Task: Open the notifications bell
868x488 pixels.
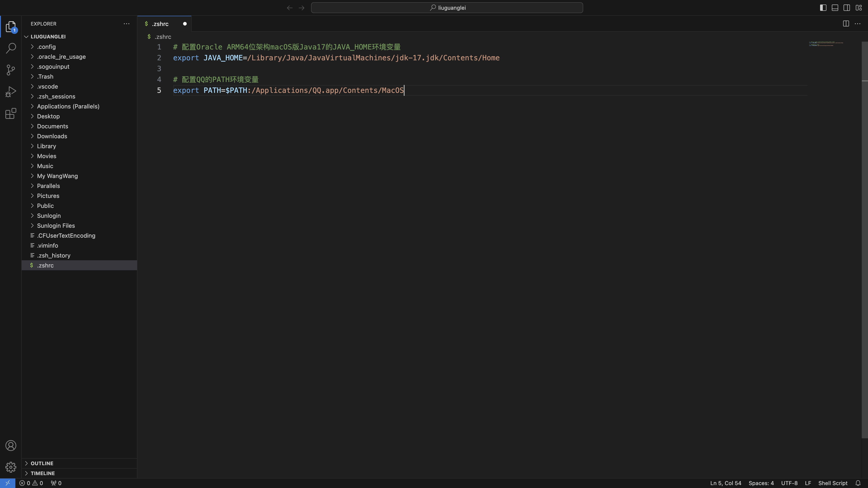Action: click(x=858, y=483)
